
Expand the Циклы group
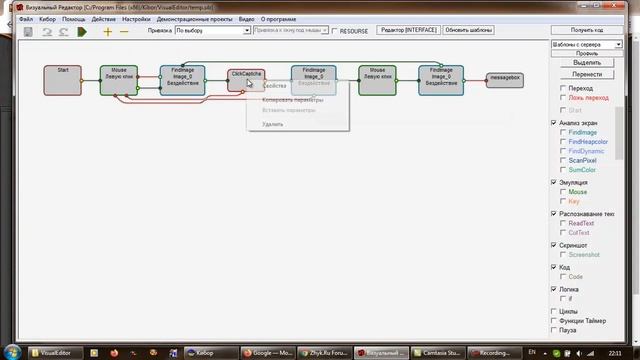554,311
